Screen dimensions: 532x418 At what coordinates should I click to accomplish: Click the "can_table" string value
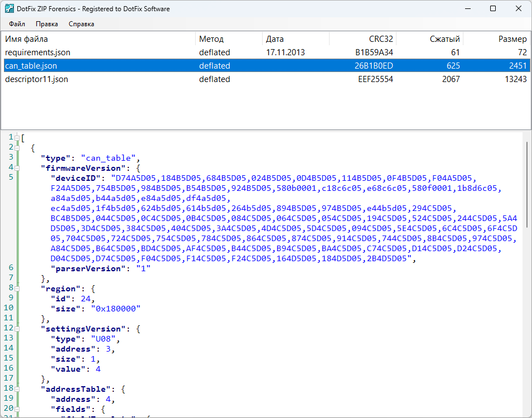[x=108, y=158]
